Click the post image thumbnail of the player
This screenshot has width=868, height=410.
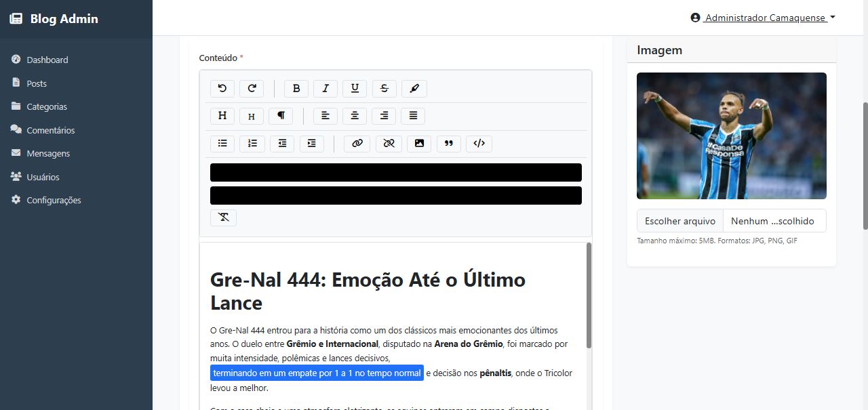[732, 136]
